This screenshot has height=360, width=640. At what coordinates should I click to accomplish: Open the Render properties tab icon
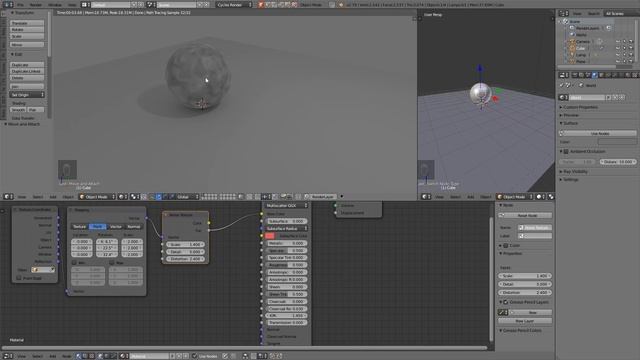[575, 75]
